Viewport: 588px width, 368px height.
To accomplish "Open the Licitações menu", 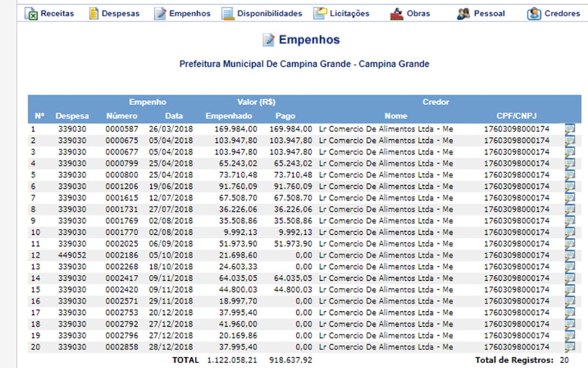I will (x=350, y=14).
